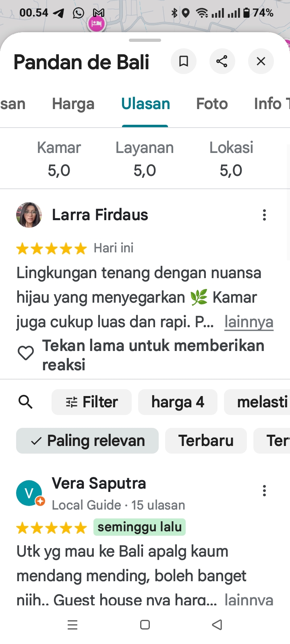
Task: Tap Android back navigation button
Action: pyautogui.click(x=217, y=625)
